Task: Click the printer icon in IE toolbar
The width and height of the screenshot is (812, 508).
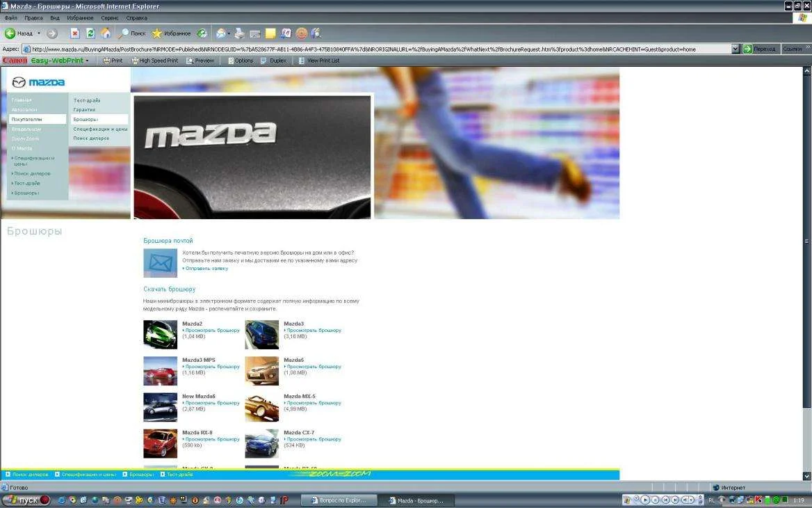Action: coord(239,33)
